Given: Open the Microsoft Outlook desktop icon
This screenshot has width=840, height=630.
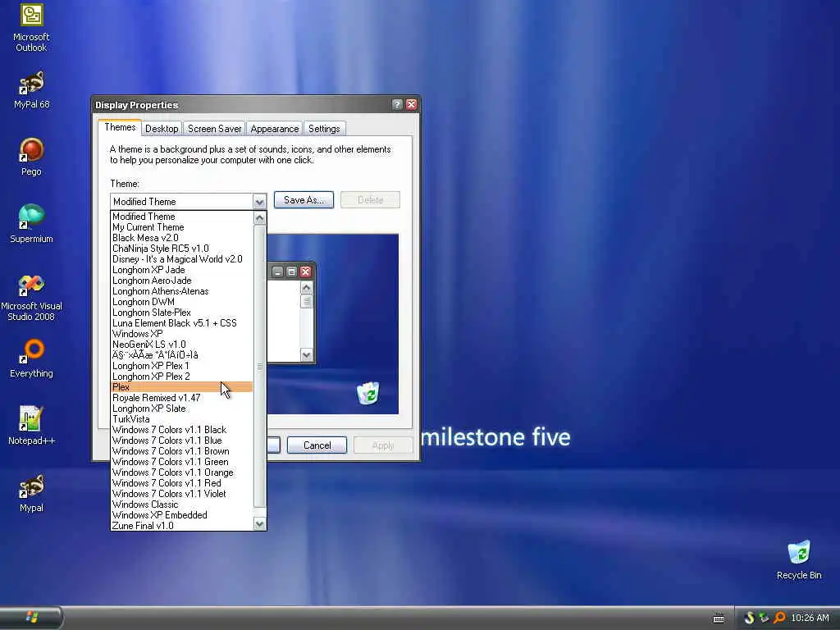Looking at the screenshot, I should [x=31, y=28].
